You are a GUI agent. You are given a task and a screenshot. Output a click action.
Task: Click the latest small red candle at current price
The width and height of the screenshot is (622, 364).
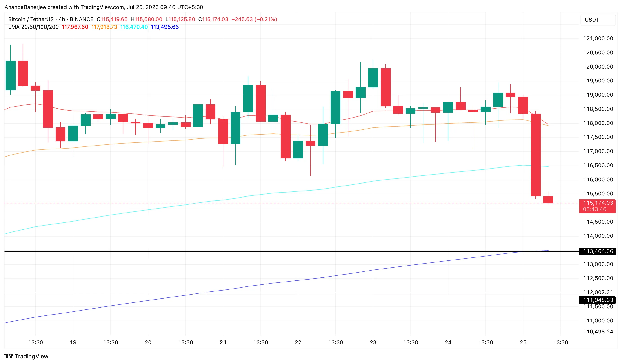click(x=548, y=200)
